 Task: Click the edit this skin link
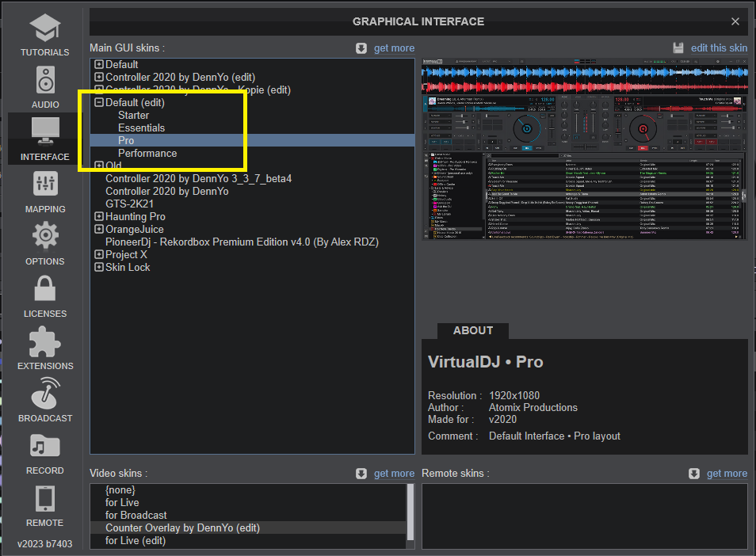tap(719, 48)
